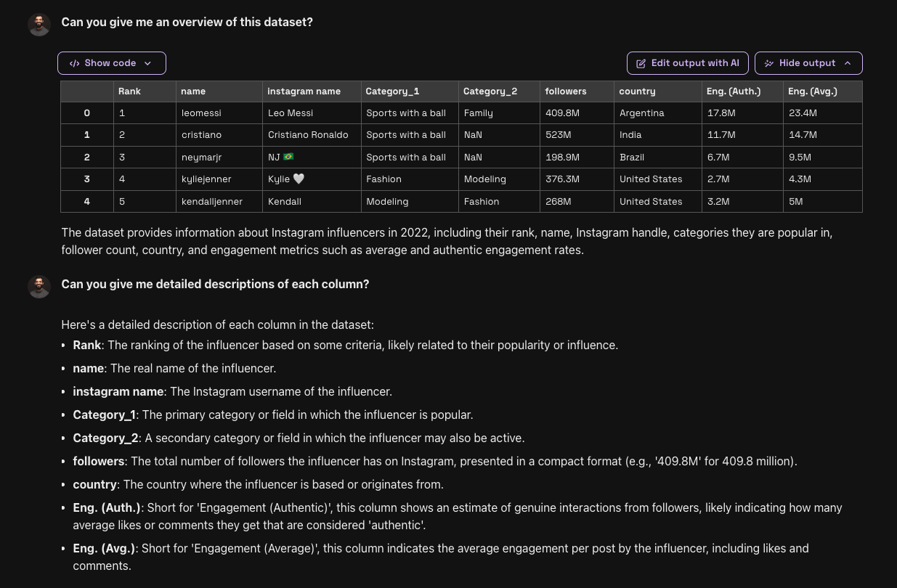Select the Category_1 column header
Screen dimensions: 897x588
(392, 91)
